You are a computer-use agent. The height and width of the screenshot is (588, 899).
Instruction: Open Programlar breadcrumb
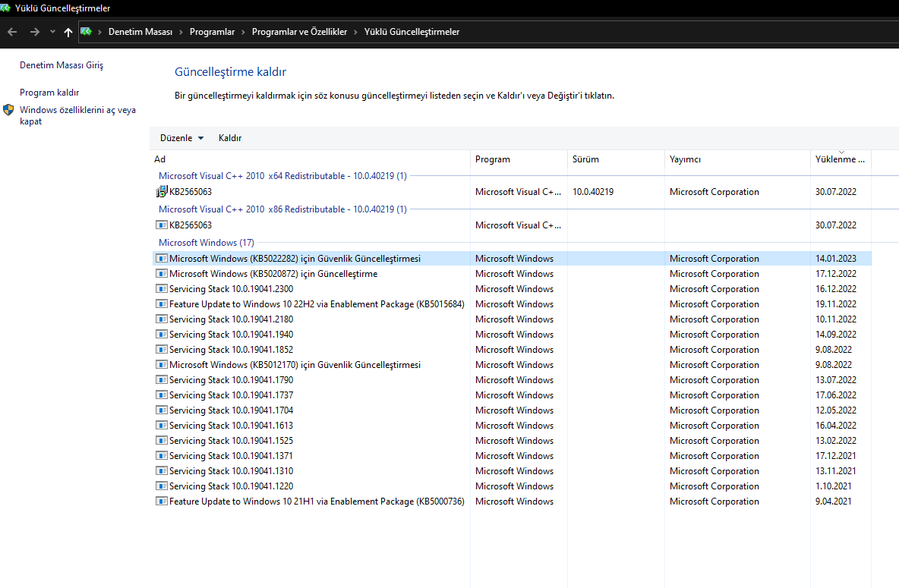(212, 32)
